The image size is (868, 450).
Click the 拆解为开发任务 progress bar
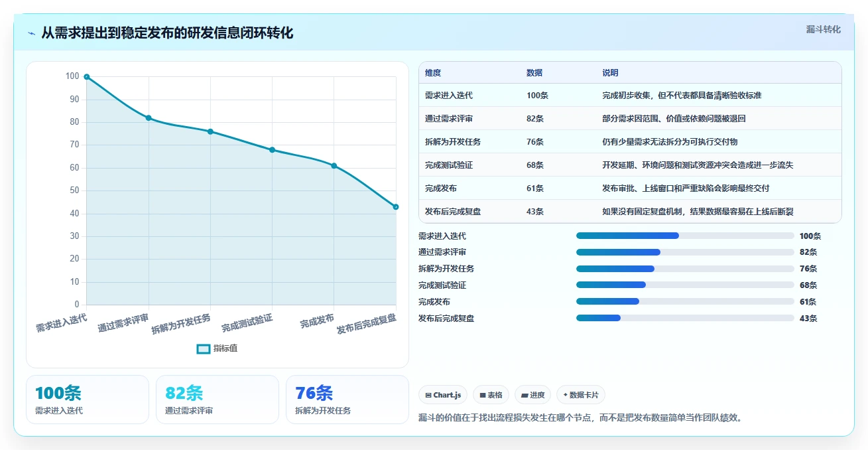pyautogui.click(x=685, y=269)
